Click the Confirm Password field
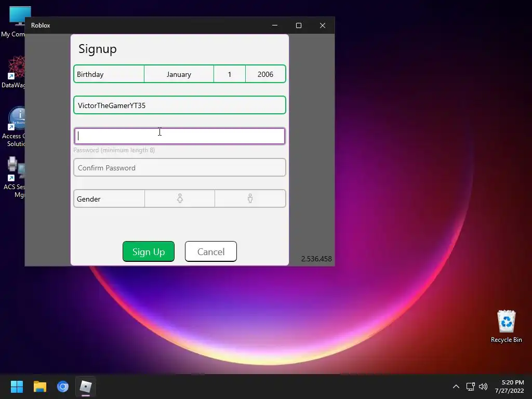Screen dimensions: 532x399 (x=179, y=167)
